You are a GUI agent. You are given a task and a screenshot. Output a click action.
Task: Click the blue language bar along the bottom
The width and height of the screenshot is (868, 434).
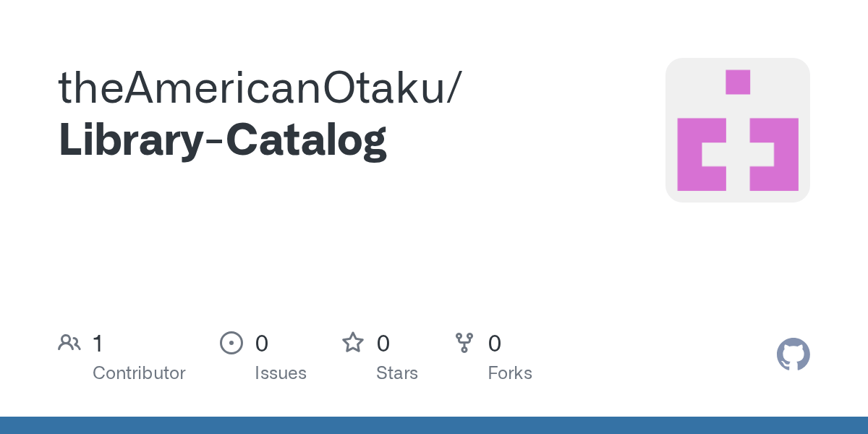[434, 425]
